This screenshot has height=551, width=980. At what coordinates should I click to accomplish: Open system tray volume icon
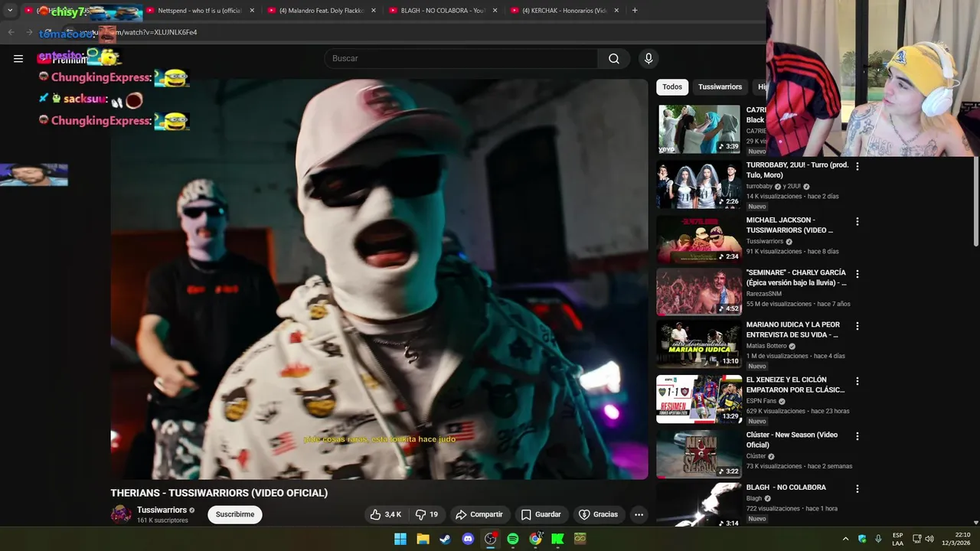click(x=929, y=539)
